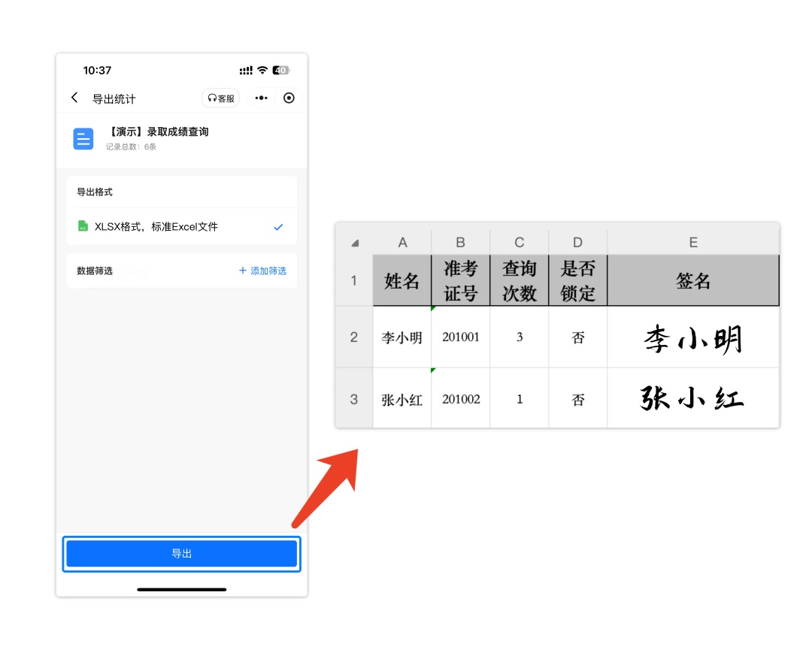Click the query count cell showing 3
Screen dimensions: 812x650
pos(520,337)
